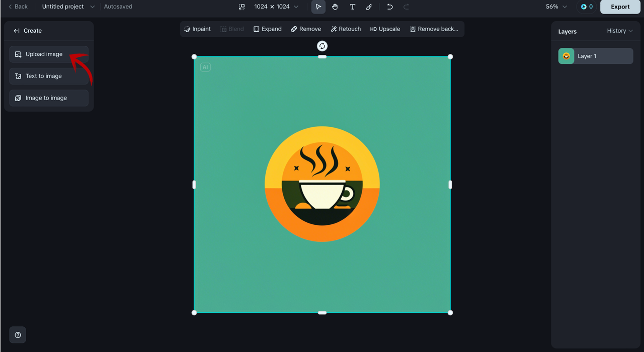Click the coffee cup logo on the canvas
Screen dimensions: 644x352
click(322, 184)
